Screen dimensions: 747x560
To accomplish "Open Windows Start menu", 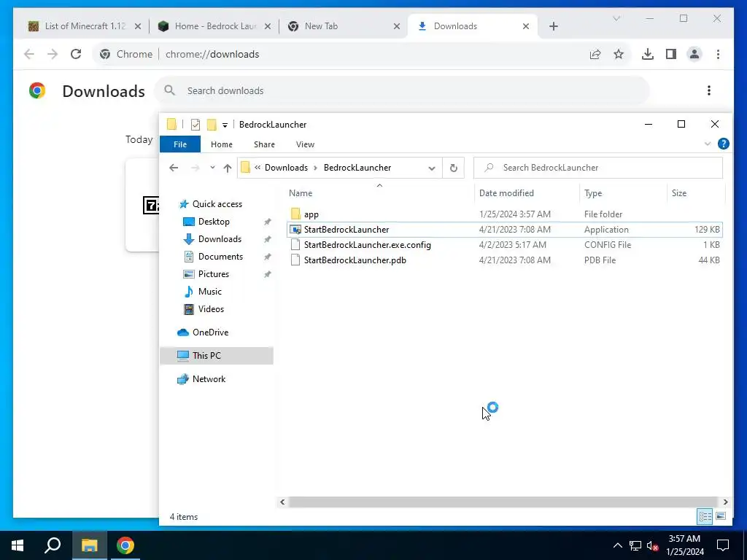I will (x=18, y=545).
